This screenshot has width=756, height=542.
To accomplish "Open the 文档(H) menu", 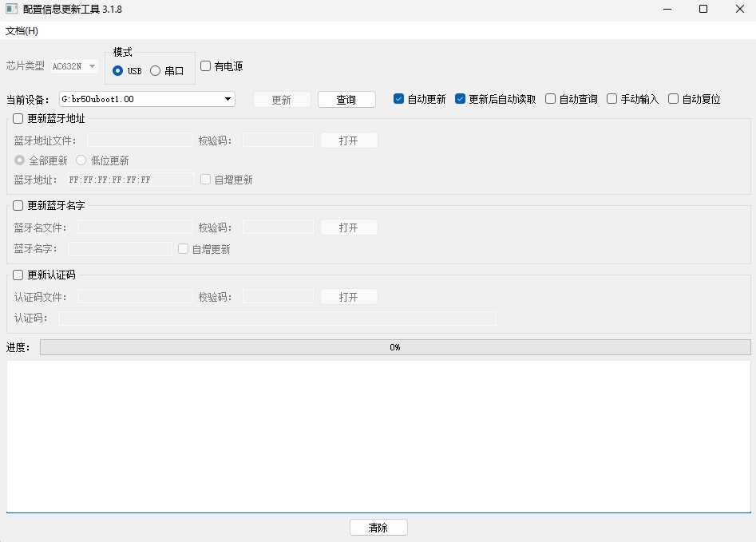I will click(x=22, y=31).
